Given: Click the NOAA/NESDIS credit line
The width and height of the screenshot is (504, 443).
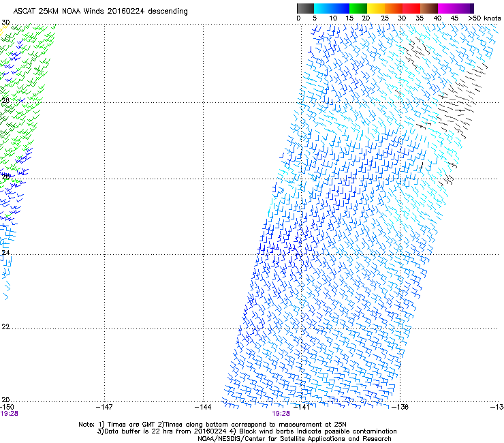Looking at the screenshot, I should pyautogui.click(x=294, y=439).
